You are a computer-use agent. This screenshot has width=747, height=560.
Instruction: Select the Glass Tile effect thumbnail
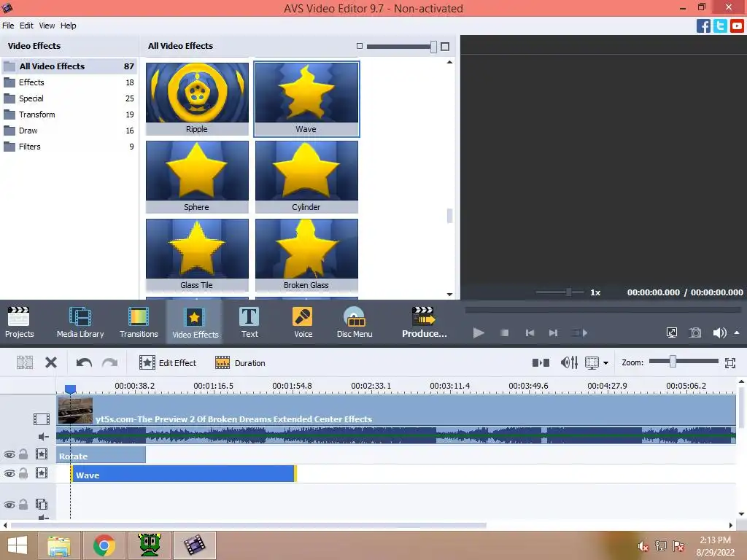point(197,254)
